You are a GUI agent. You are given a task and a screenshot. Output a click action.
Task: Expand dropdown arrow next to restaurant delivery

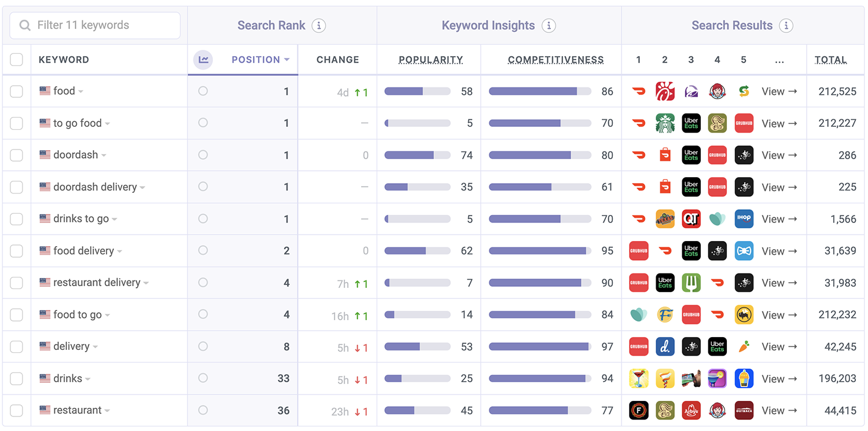pos(146,283)
